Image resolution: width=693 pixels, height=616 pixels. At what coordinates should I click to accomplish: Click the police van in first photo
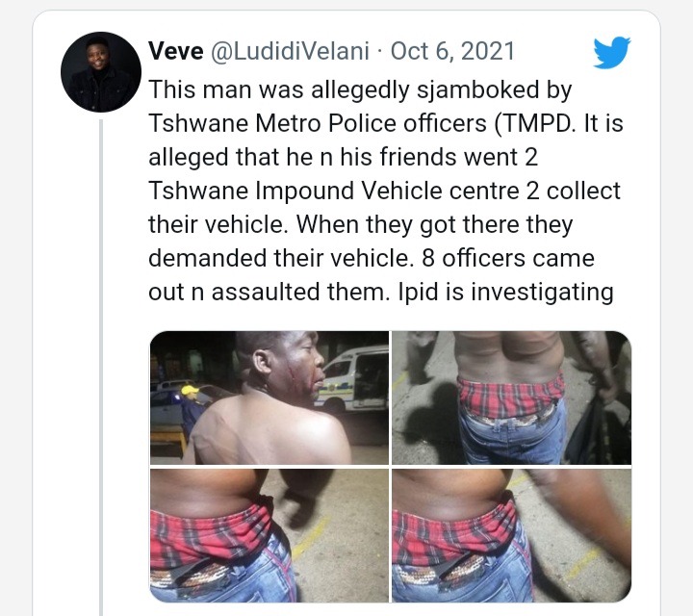351,380
